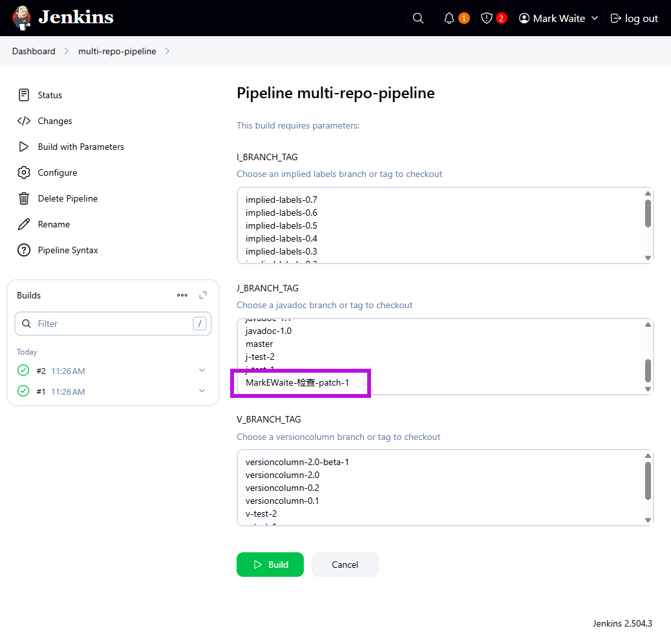Image resolution: width=671 pixels, height=644 pixels.
Task: Expand build #2 actions chevron
Action: (202, 370)
